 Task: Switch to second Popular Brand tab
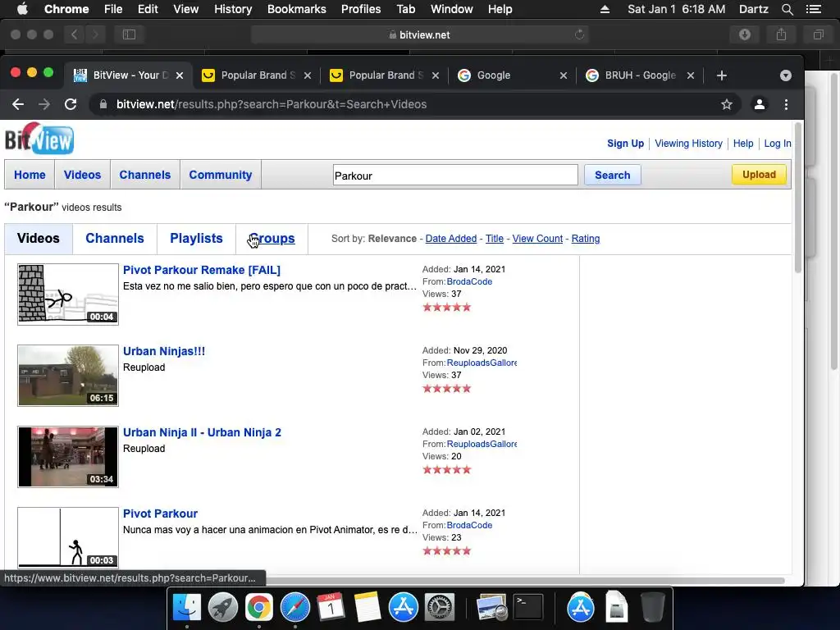coord(386,75)
